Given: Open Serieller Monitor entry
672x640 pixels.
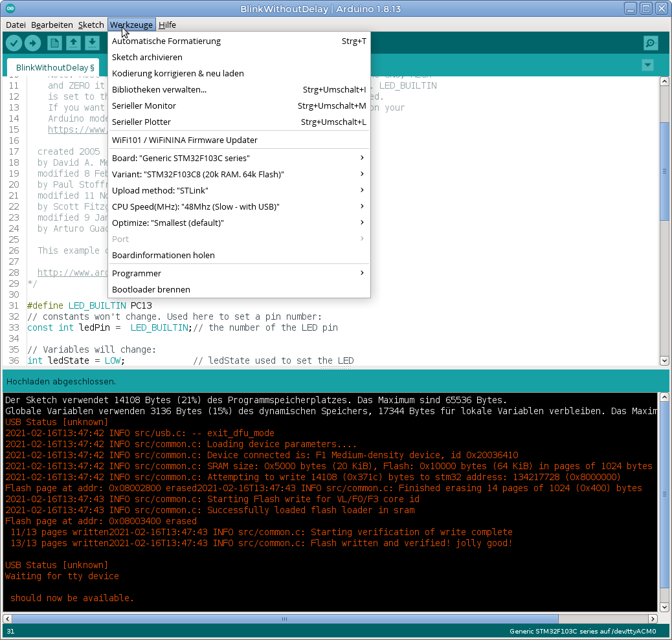Looking at the screenshot, I should click(239, 106).
